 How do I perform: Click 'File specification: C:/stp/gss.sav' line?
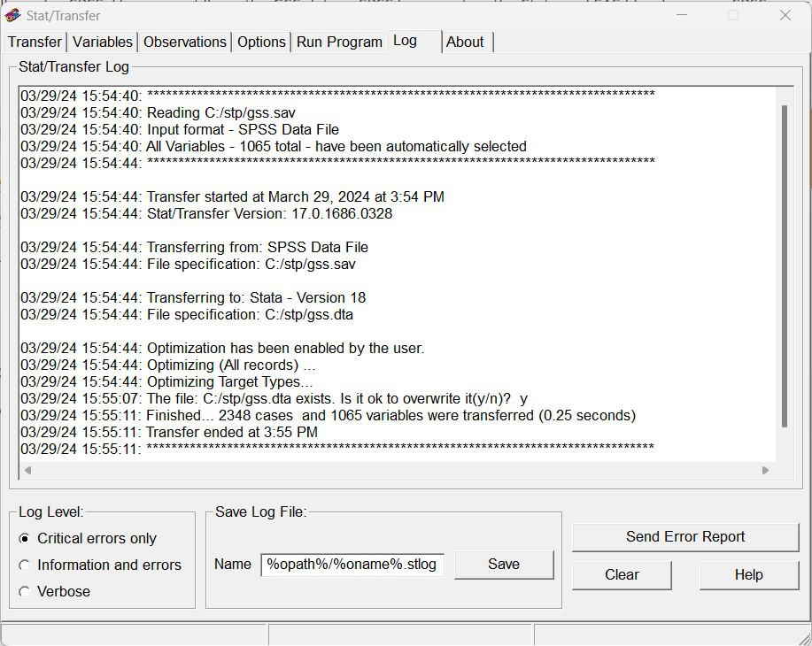pos(188,264)
